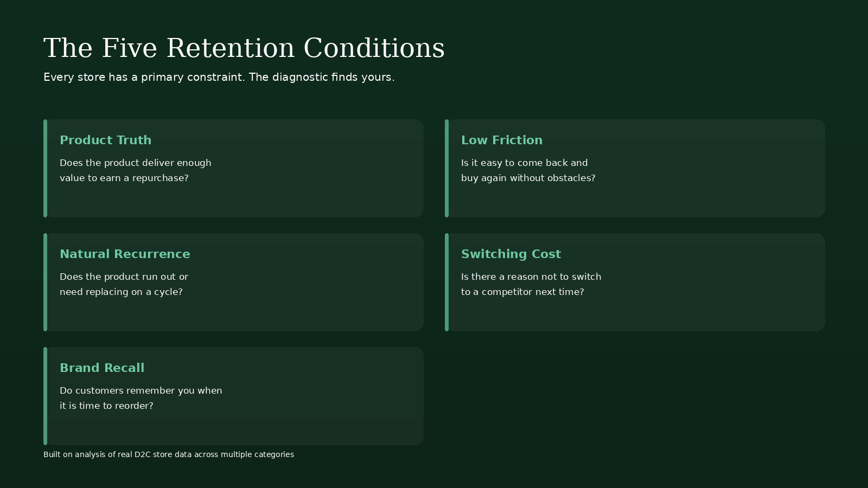This screenshot has height=488, width=868.
Task: Click green accent bar on Natural Recurrence card
Action: [45, 282]
